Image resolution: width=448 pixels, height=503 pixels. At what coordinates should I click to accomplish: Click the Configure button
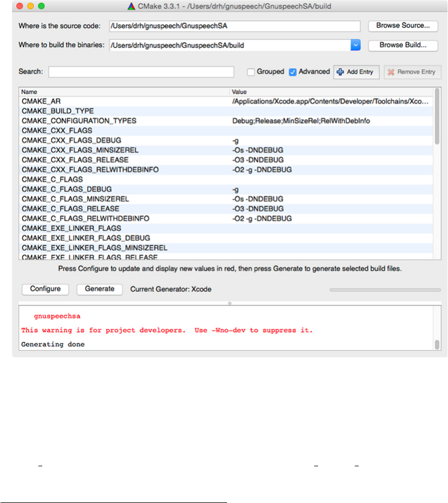point(46,289)
